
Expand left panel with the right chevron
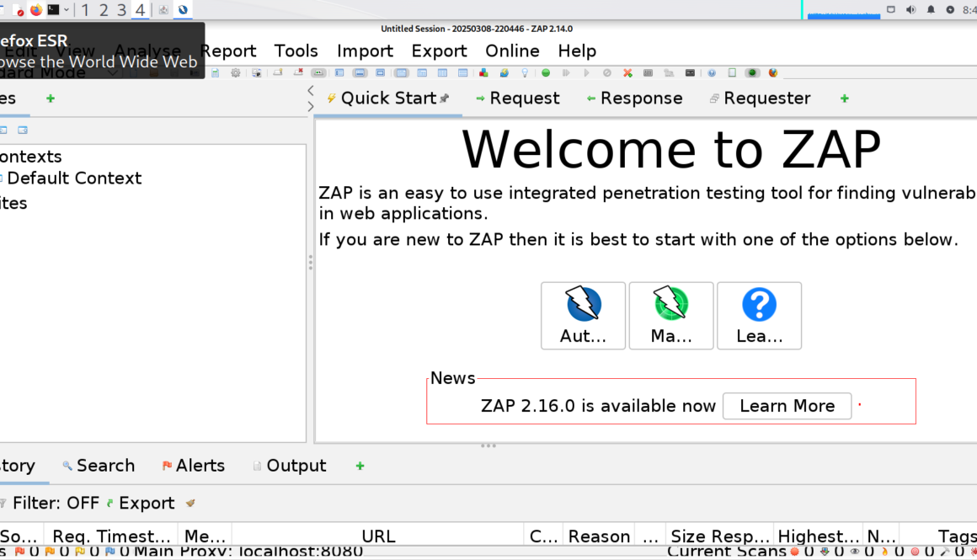click(x=310, y=106)
